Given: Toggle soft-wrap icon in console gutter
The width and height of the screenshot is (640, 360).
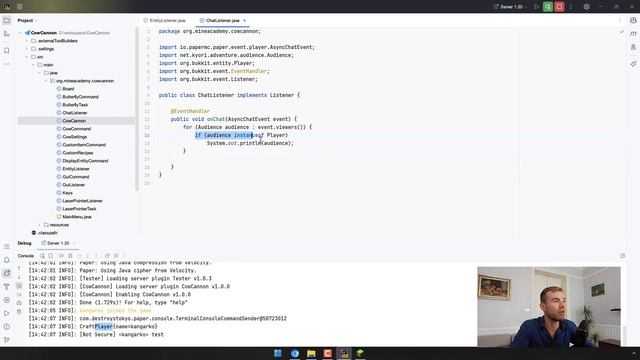Looking at the screenshot, I should (x=19, y=286).
